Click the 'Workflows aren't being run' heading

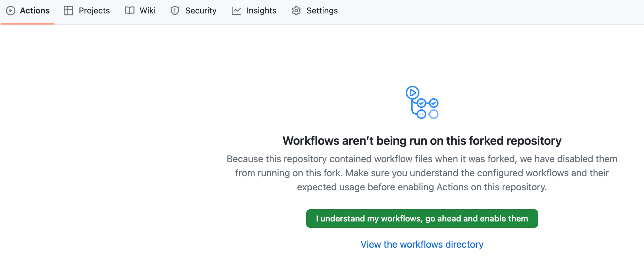[x=422, y=141]
